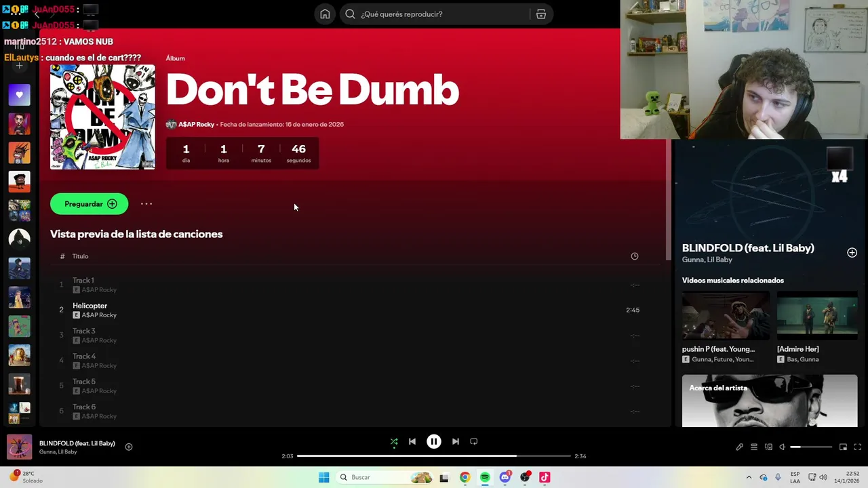Open BLINDFOLD (feat. Lil Baby) title in side panel
868x488 pixels.
tap(748, 248)
